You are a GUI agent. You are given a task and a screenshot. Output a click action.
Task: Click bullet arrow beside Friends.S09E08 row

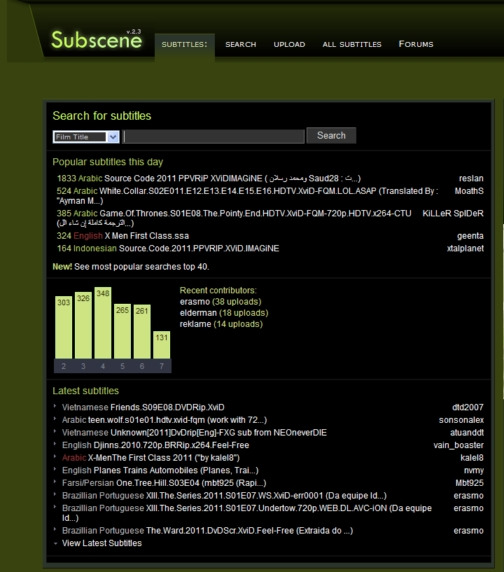55,406
